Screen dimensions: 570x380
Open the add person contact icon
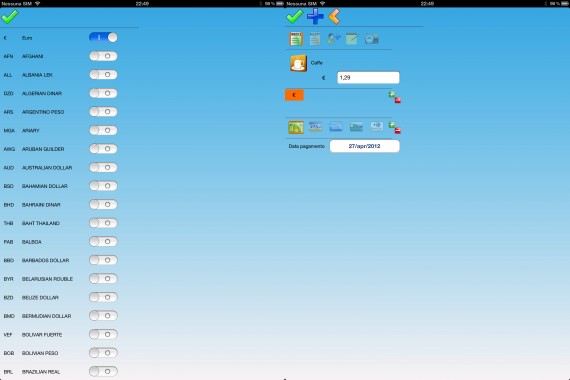334,39
